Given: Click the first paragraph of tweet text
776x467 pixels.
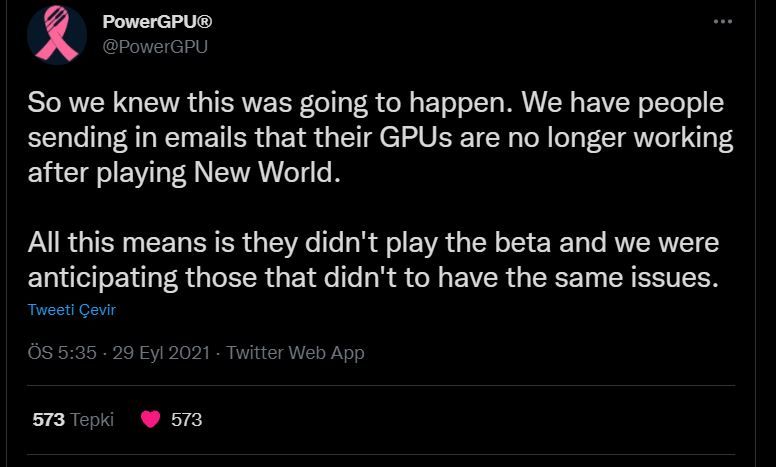Looking at the screenshot, I should pos(380,138).
